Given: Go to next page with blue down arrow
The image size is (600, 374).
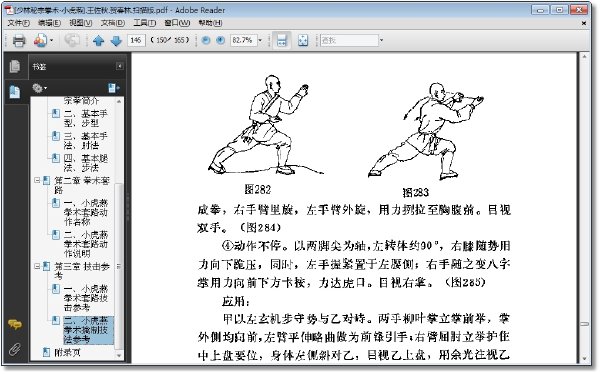Looking at the screenshot, I should pos(116,41).
